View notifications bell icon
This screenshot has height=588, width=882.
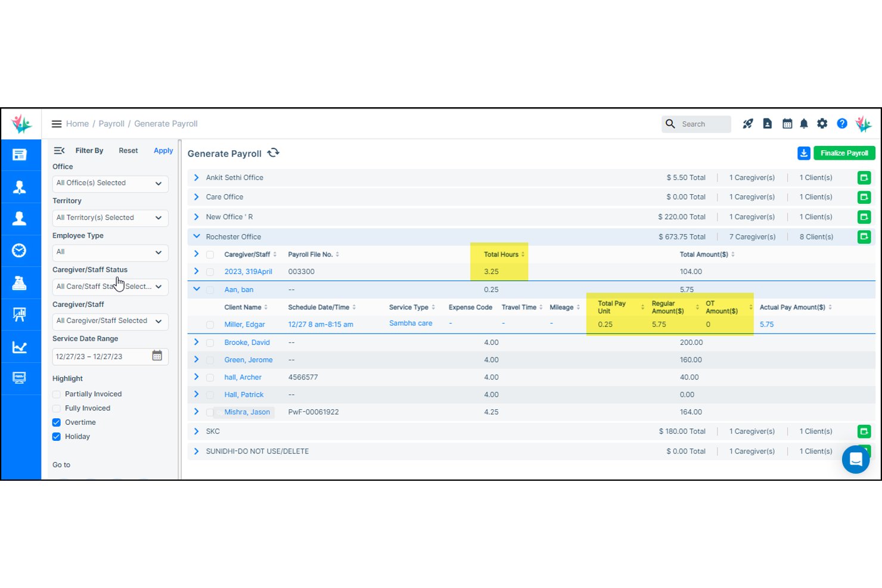click(804, 124)
